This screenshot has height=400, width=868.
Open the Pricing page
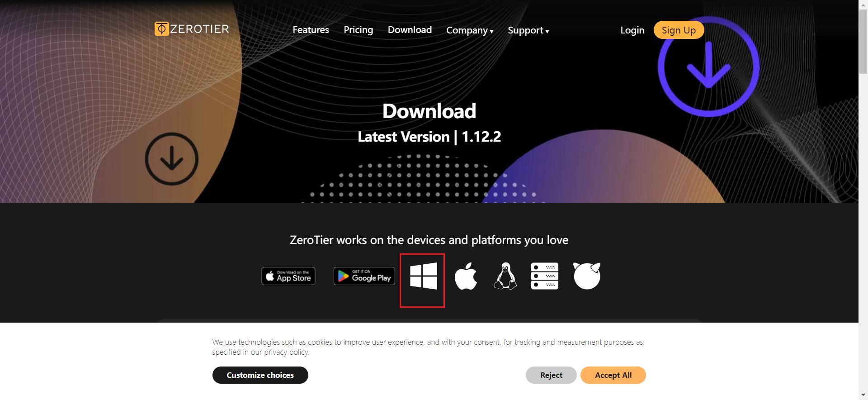pyautogui.click(x=359, y=30)
